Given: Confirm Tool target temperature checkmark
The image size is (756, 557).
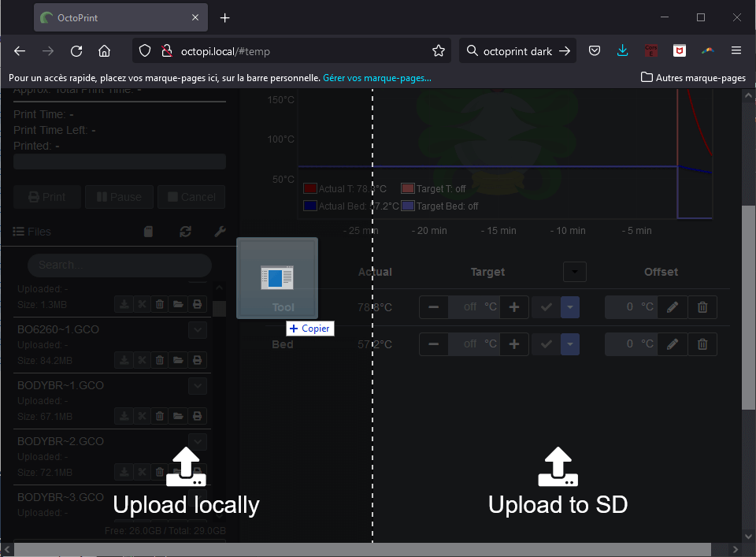Looking at the screenshot, I should point(546,307).
